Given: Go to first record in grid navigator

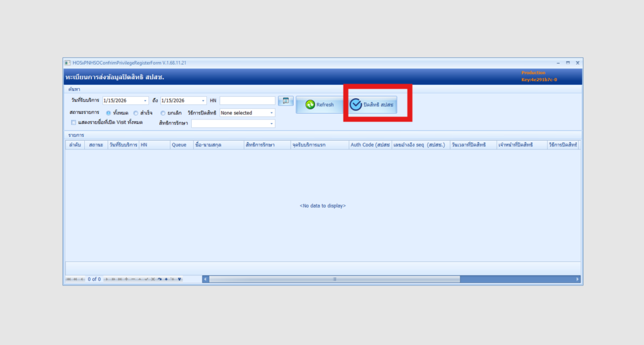Looking at the screenshot, I should pos(68,279).
